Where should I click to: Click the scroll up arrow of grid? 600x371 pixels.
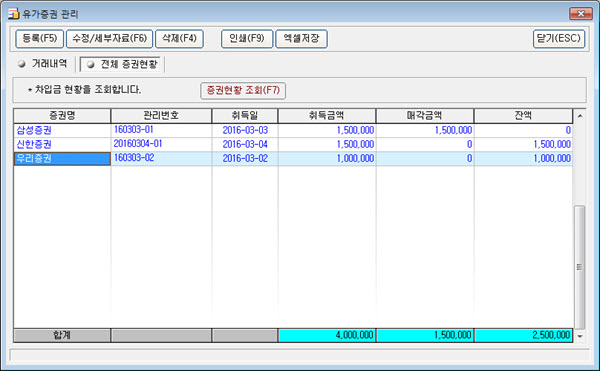pos(580,116)
